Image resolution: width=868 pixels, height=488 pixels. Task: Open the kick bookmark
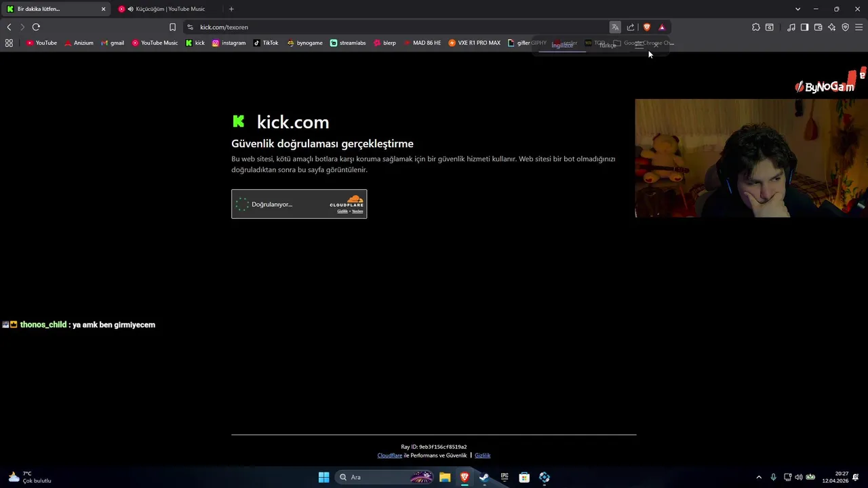(x=195, y=43)
